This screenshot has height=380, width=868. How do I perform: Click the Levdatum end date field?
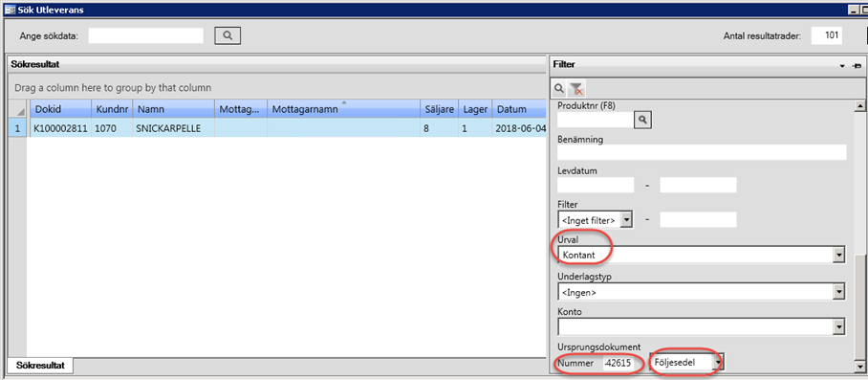[698, 185]
